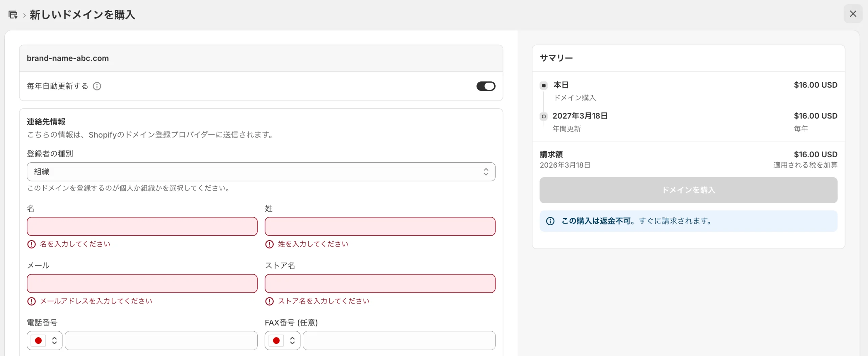Click the 電話番号 number input
Image resolution: width=868 pixels, height=356 pixels.
[x=161, y=340]
